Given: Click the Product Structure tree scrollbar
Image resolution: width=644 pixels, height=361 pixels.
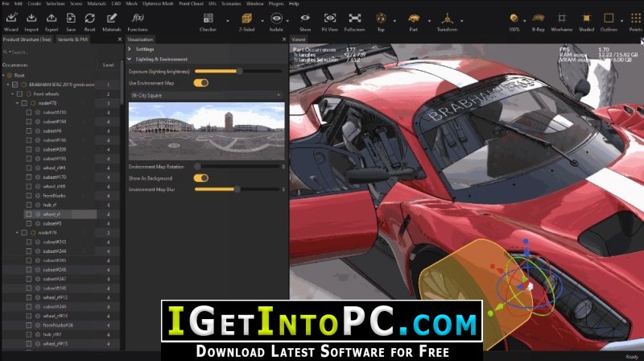Looking at the screenshot, I should tap(122, 82).
